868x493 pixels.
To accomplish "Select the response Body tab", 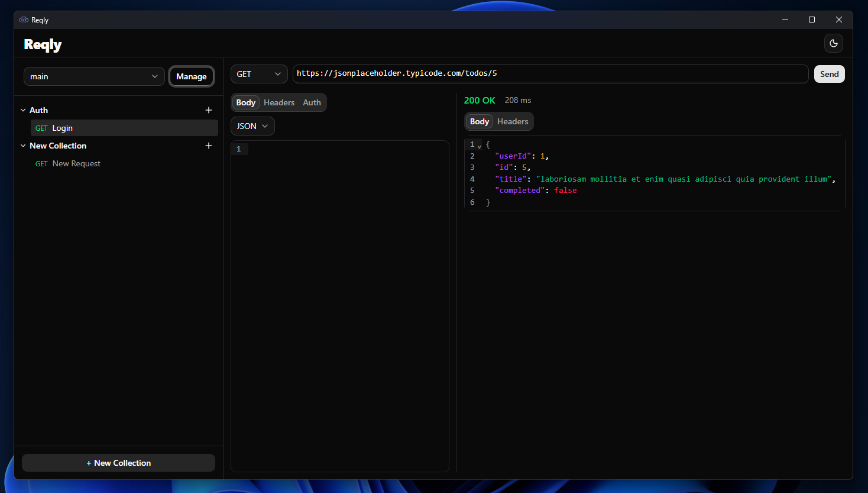I will (x=480, y=121).
